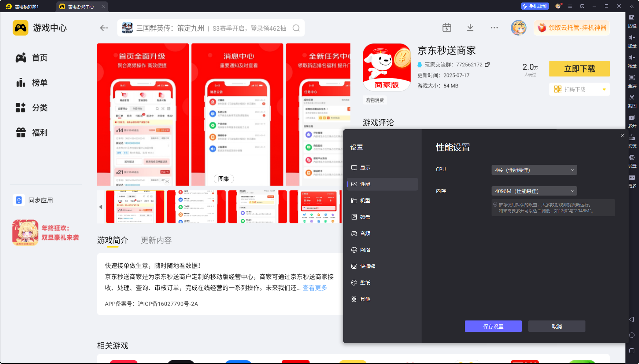Go to 首页 home page
Image resolution: width=639 pixels, height=364 pixels.
[x=31, y=58]
